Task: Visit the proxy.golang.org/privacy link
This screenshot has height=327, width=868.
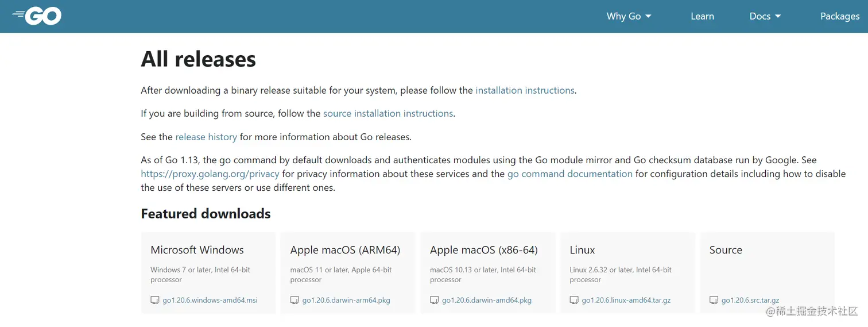Action: pos(210,174)
